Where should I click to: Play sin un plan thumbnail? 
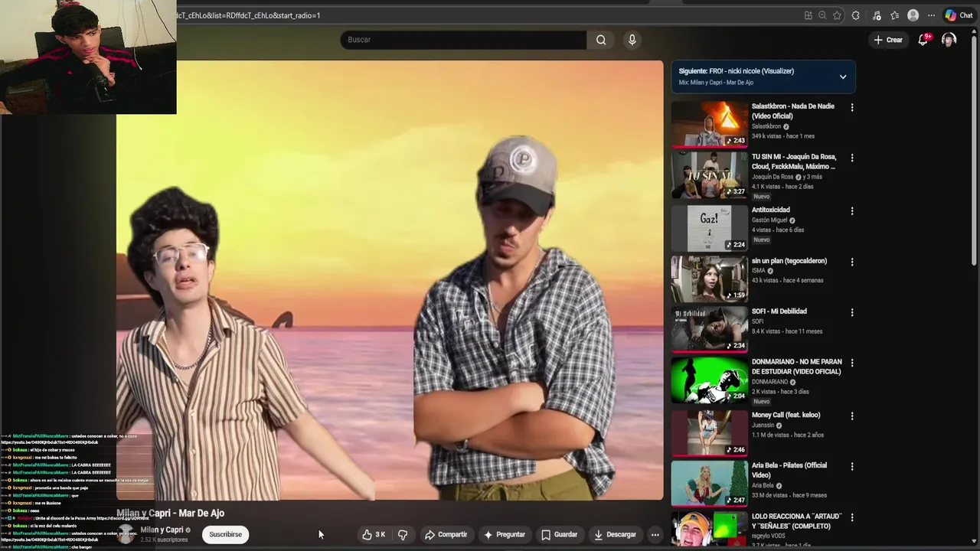710,279
